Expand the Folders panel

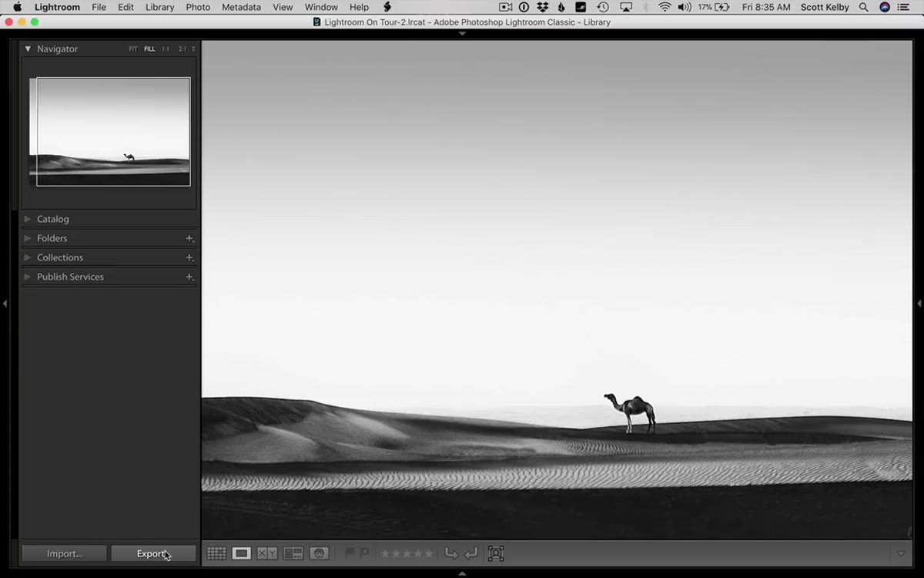pos(28,238)
